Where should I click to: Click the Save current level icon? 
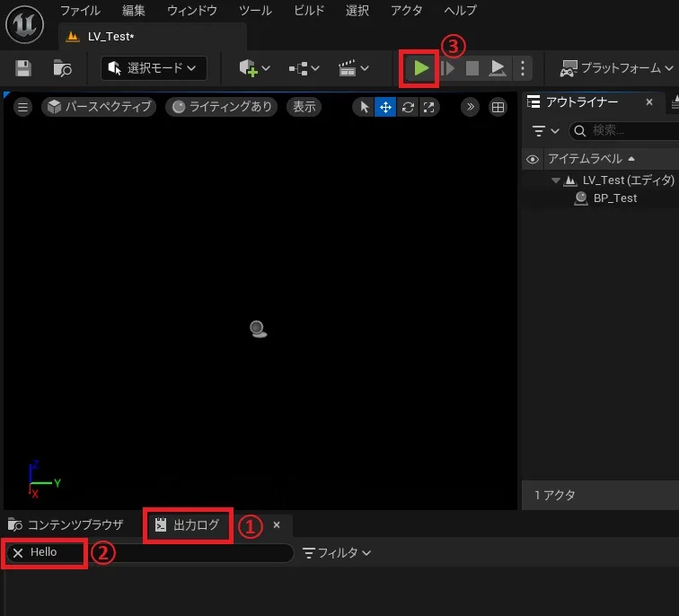(x=23, y=68)
